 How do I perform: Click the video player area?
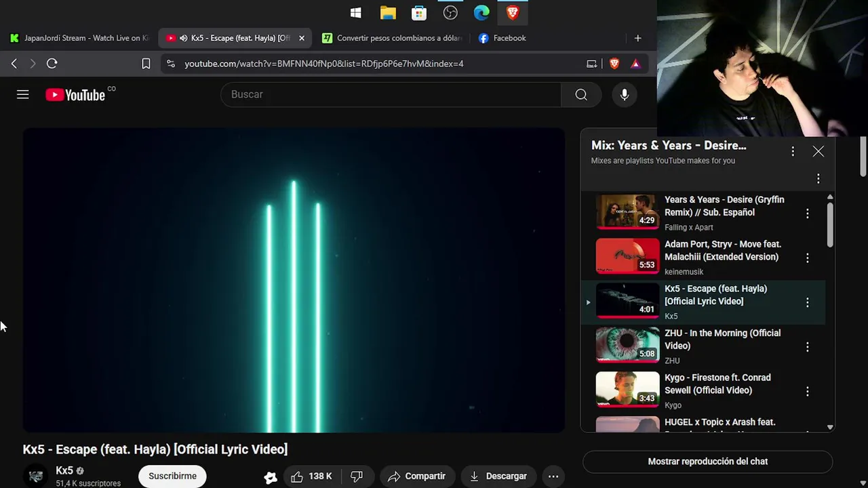294,280
